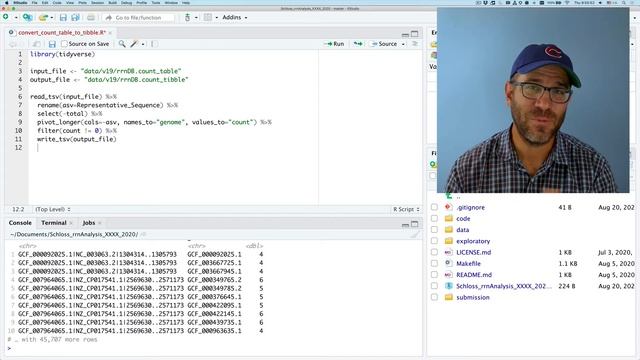The width and height of the screenshot is (640, 360).
Task: Open the .gitignore file
Action: click(470, 207)
